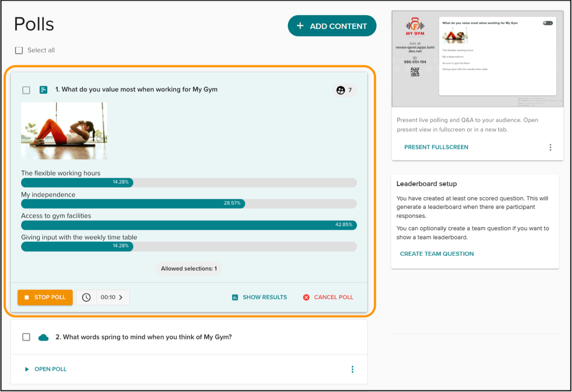Cancel the active poll
Image resolution: width=572 pixels, height=392 pixels.
click(328, 297)
